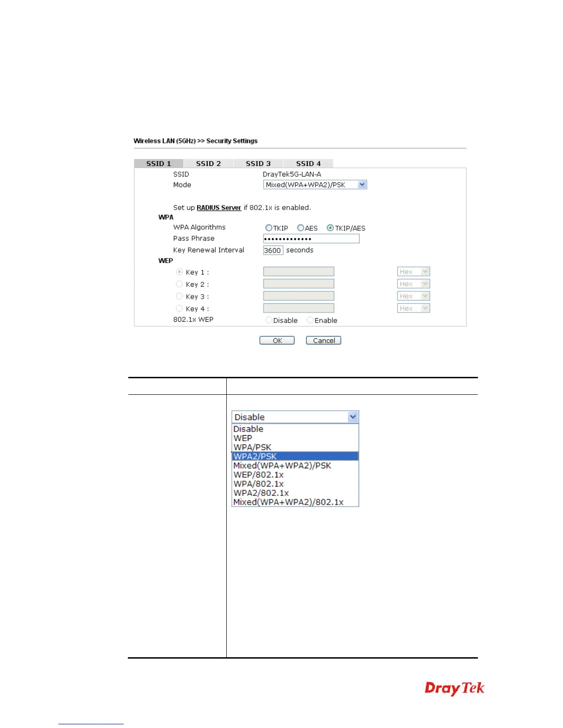Pick WPA/PSK from the mode list
The width and height of the screenshot is (563, 728).
pyautogui.click(x=295, y=447)
